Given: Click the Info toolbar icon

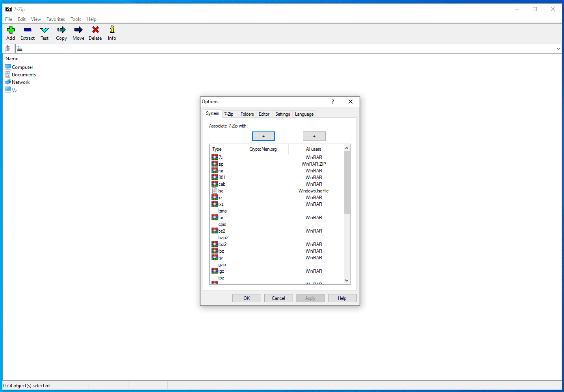Looking at the screenshot, I should pos(112,30).
